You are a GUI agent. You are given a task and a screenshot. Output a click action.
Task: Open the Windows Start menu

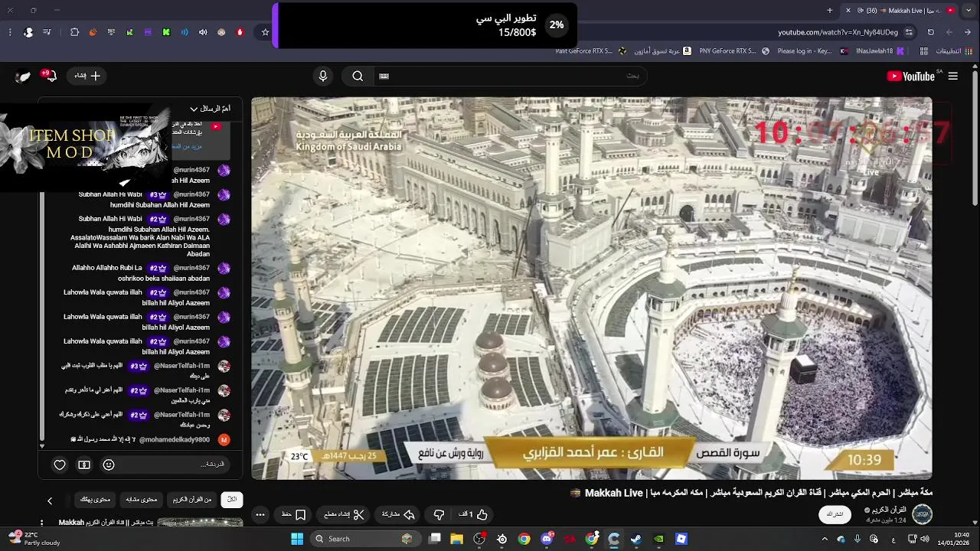point(297,539)
